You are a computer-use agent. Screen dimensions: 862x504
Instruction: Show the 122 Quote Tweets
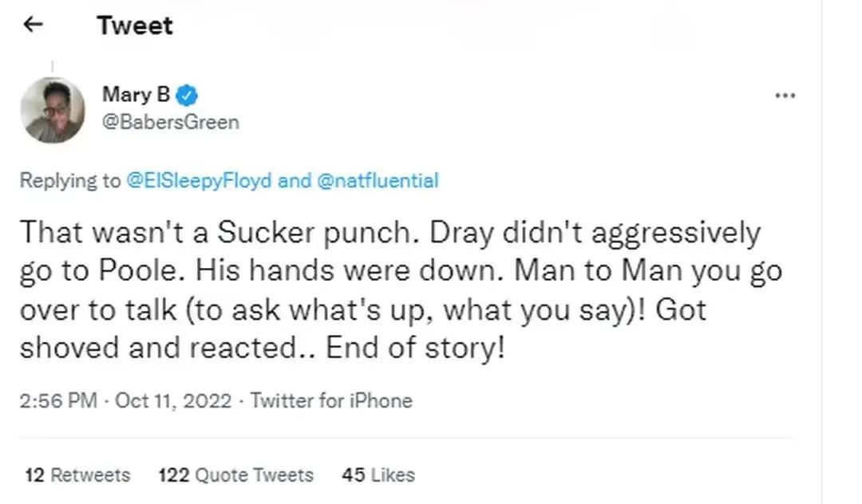(x=236, y=475)
